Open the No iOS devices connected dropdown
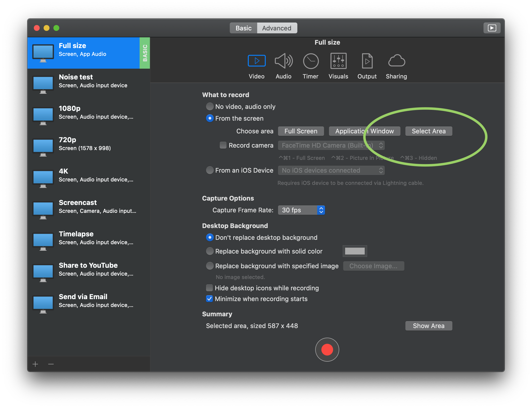532x408 pixels. (x=331, y=170)
